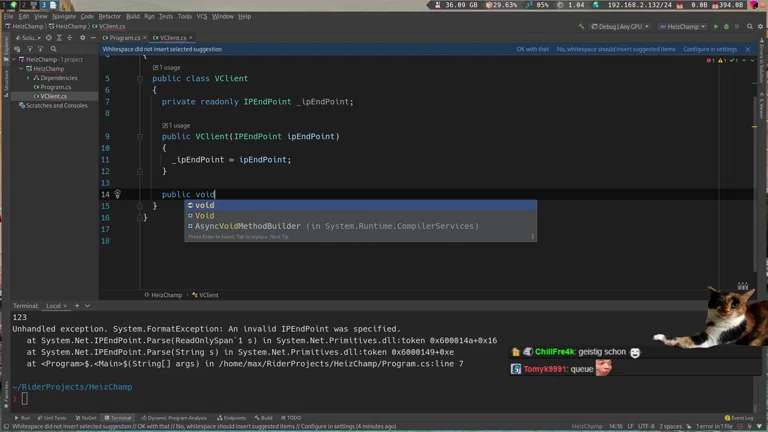Click the UTF-8 encoding in status bar

646,426
